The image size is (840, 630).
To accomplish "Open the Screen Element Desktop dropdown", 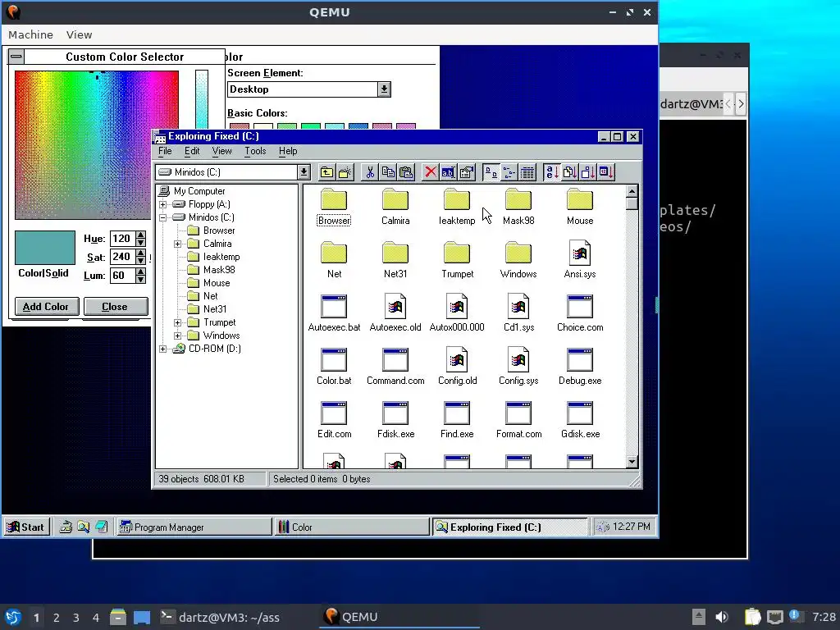I will 384,89.
